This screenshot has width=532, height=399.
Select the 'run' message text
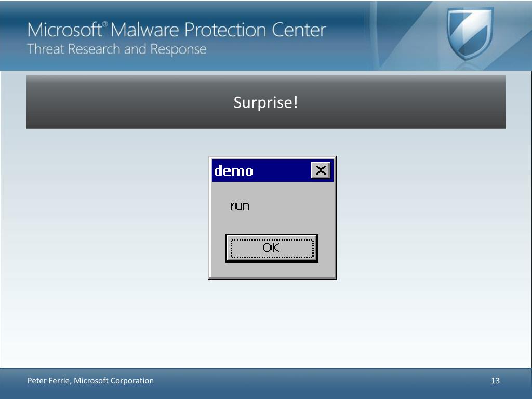pos(240,206)
